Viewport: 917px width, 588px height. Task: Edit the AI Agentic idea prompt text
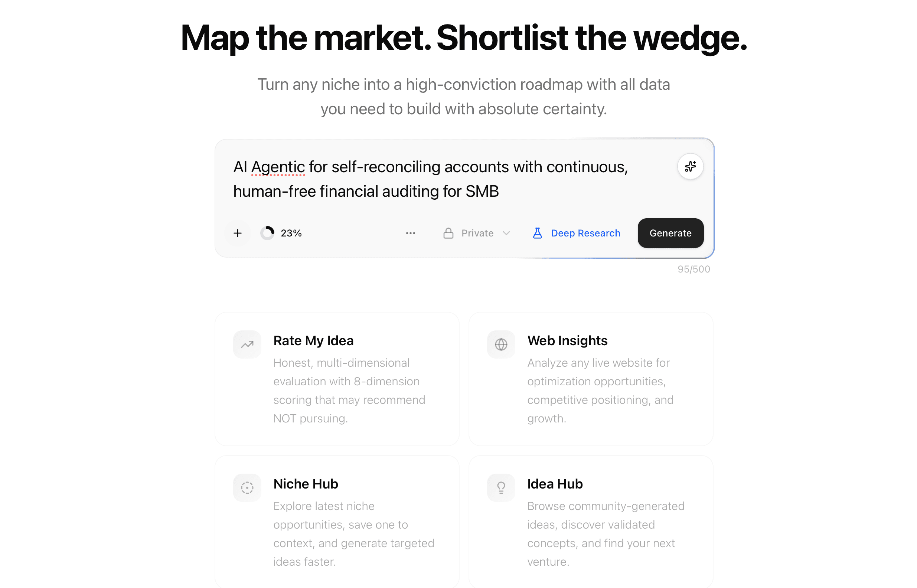click(431, 179)
